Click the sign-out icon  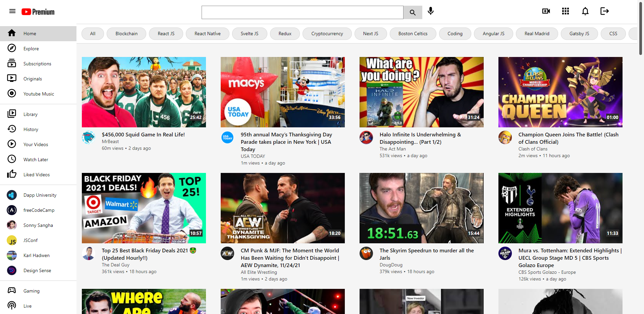pos(604,11)
